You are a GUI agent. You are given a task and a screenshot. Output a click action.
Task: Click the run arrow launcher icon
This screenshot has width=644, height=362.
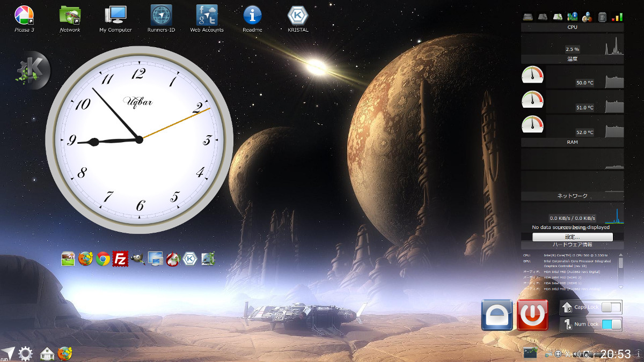coord(8,353)
